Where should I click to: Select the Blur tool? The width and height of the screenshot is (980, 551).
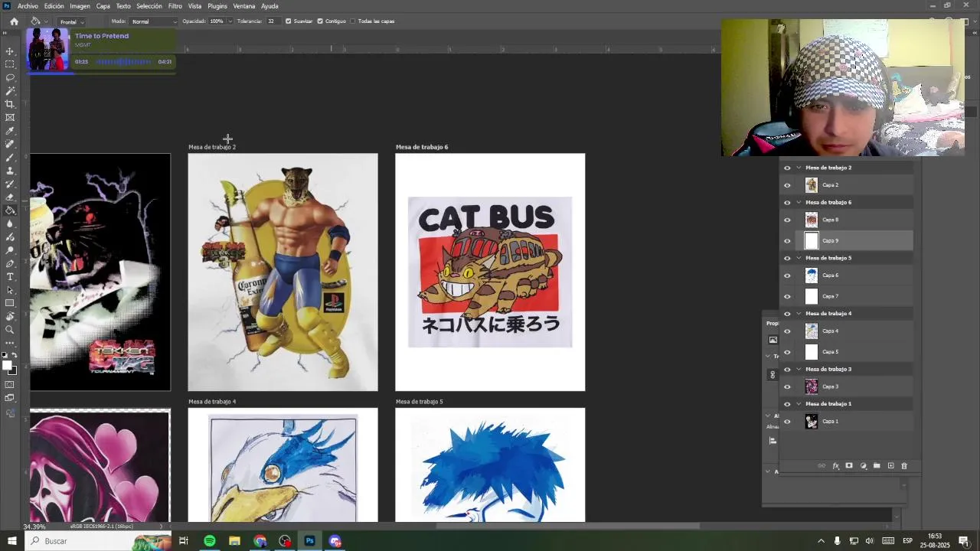coord(10,223)
